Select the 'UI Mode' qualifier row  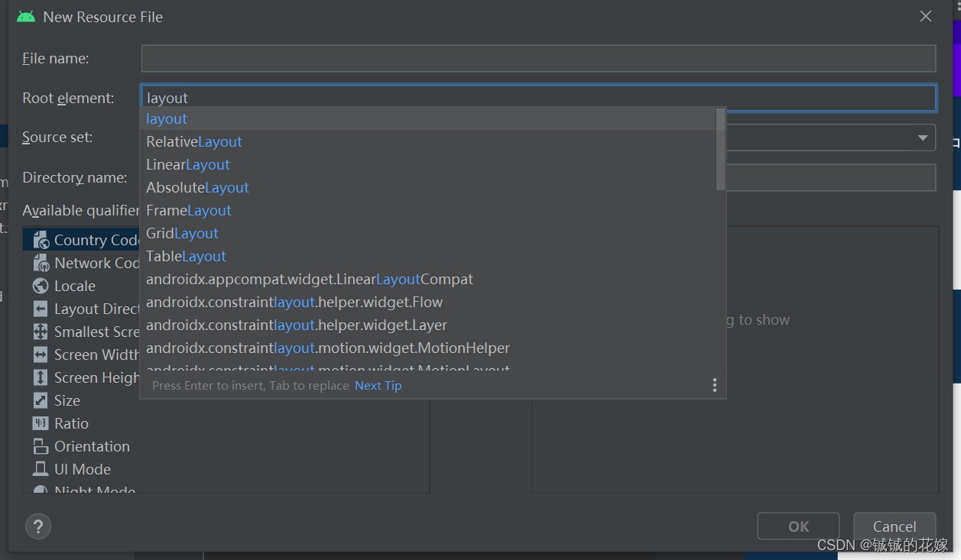[x=226, y=469]
